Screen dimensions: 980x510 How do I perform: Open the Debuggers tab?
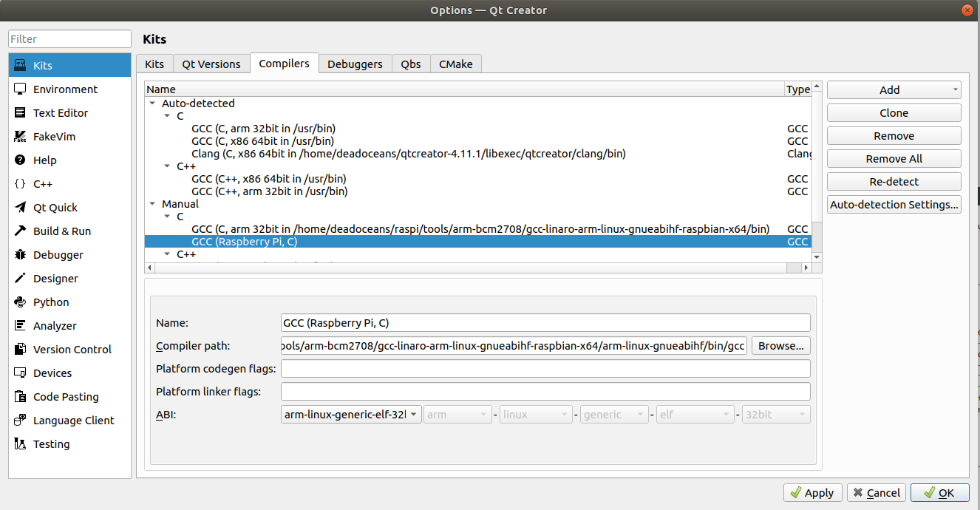(x=355, y=64)
